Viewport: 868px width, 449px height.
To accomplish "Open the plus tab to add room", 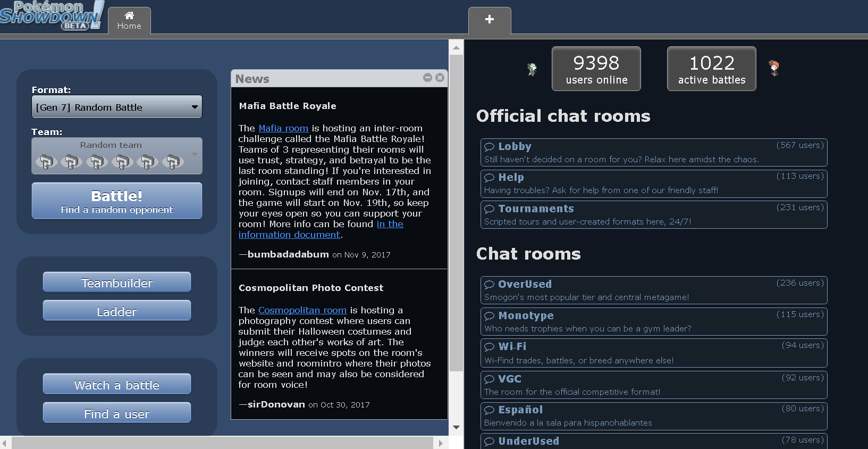I will pyautogui.click(x=490, y=20).
